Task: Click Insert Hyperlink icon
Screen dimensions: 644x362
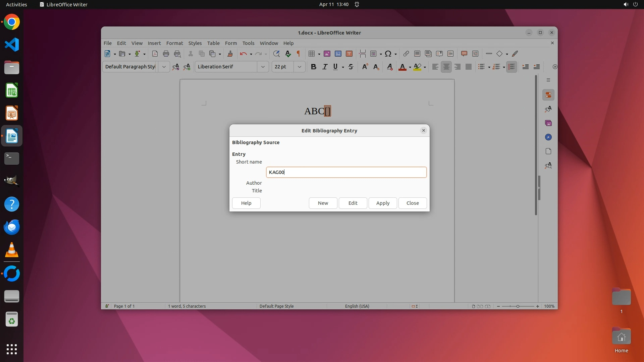Action: [x=406, y=54]
